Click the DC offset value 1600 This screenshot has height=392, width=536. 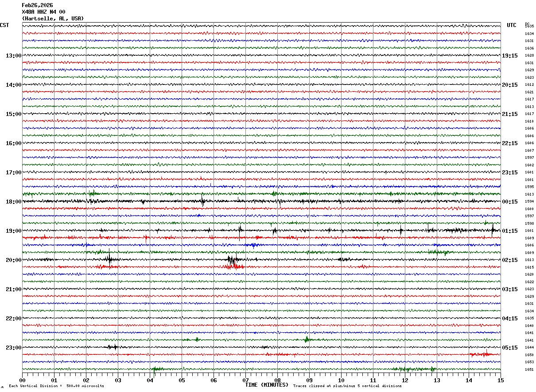(529, 209)
